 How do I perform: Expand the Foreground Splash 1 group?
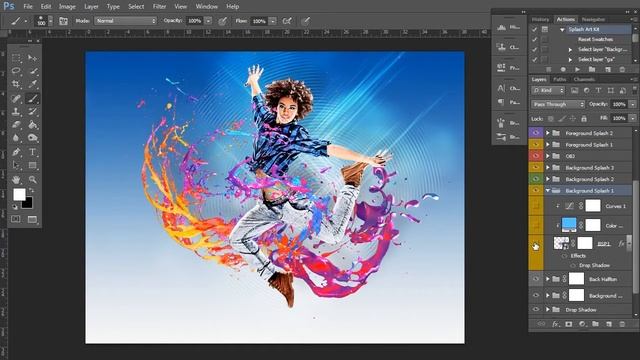click(548, 144)
